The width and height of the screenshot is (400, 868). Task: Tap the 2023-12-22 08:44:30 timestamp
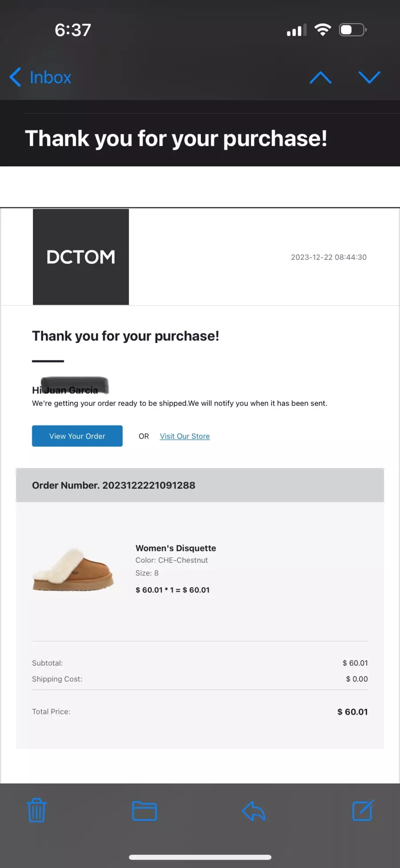329,257
